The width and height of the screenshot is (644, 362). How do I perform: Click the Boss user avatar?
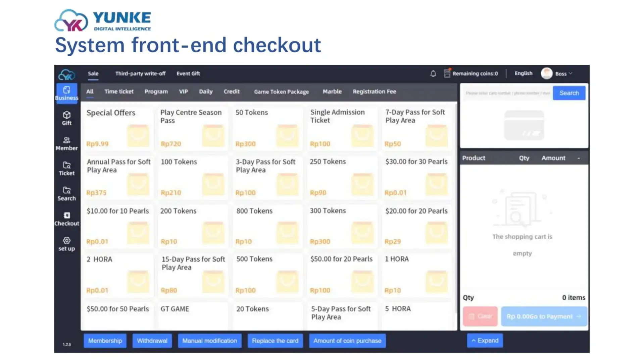click(546, 73)
